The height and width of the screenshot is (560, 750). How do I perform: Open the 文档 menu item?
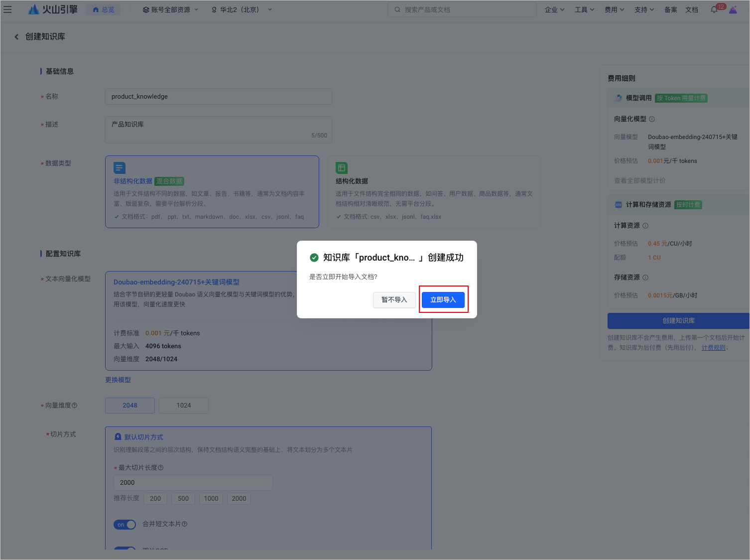(x=691, y=9)
